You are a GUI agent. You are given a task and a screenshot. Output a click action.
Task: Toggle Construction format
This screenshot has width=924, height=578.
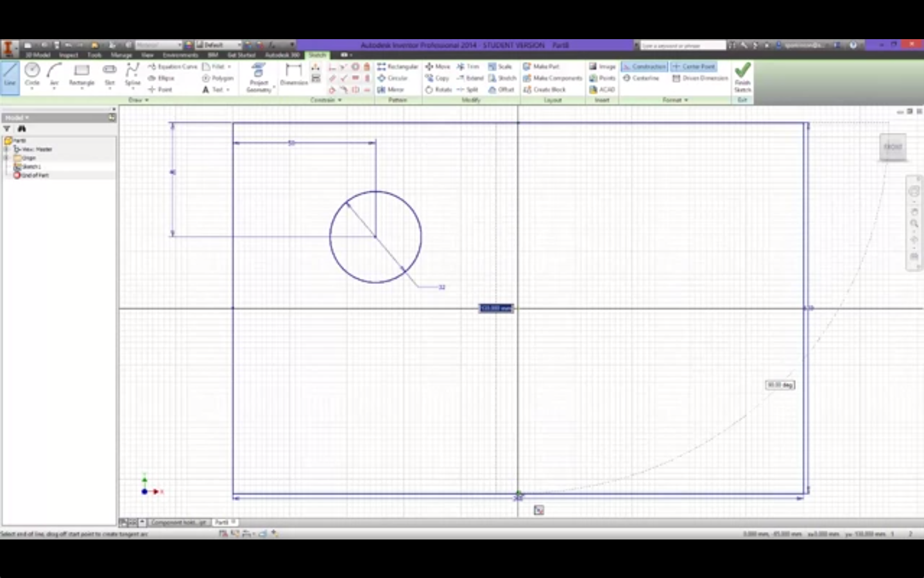click(644, 66)
